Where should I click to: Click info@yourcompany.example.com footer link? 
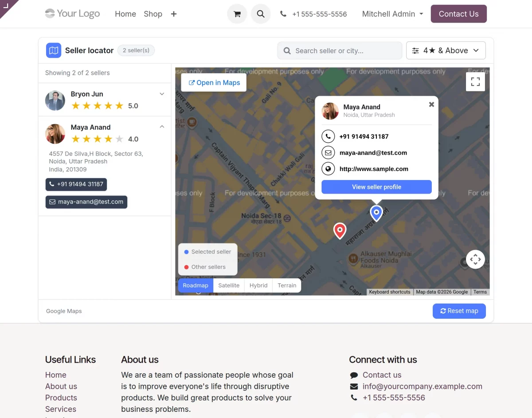coord(422,387)
